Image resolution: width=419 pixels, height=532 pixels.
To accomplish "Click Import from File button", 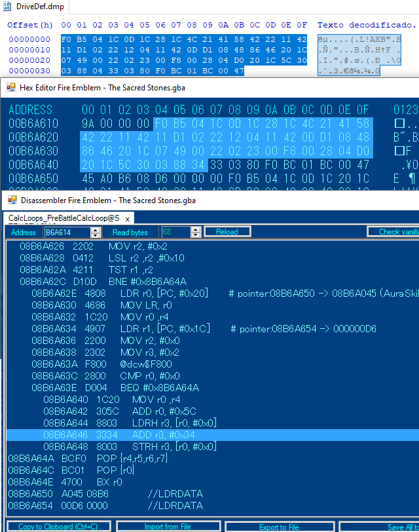I will point(168,527).
